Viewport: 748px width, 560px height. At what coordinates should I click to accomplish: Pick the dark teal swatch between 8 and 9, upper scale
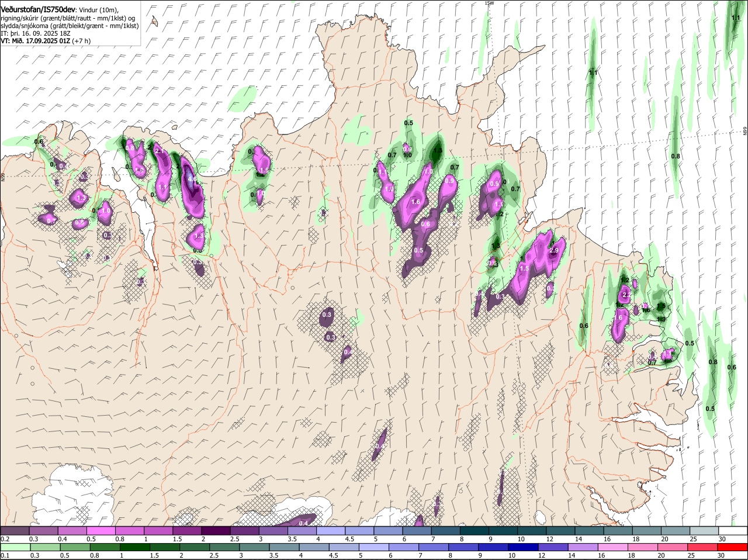(473, 531)
